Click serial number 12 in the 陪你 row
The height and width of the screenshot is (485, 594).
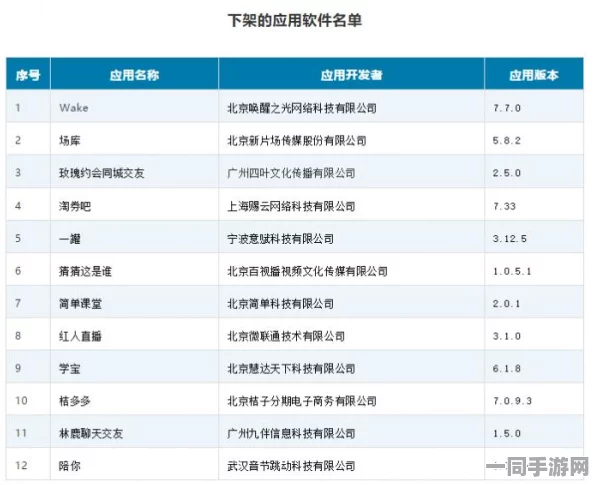click(21, 465)
